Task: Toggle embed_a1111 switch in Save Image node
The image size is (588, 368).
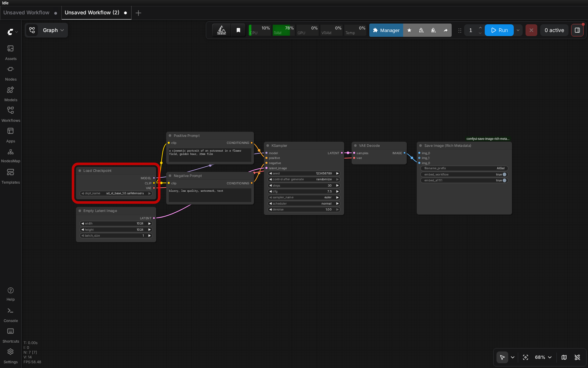Action: pos(505,180)
